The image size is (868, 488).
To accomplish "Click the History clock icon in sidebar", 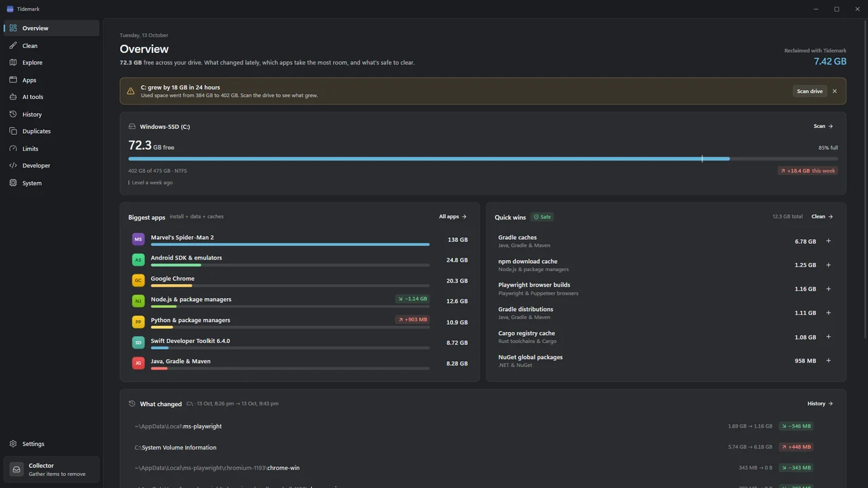I will click(13, 114).
